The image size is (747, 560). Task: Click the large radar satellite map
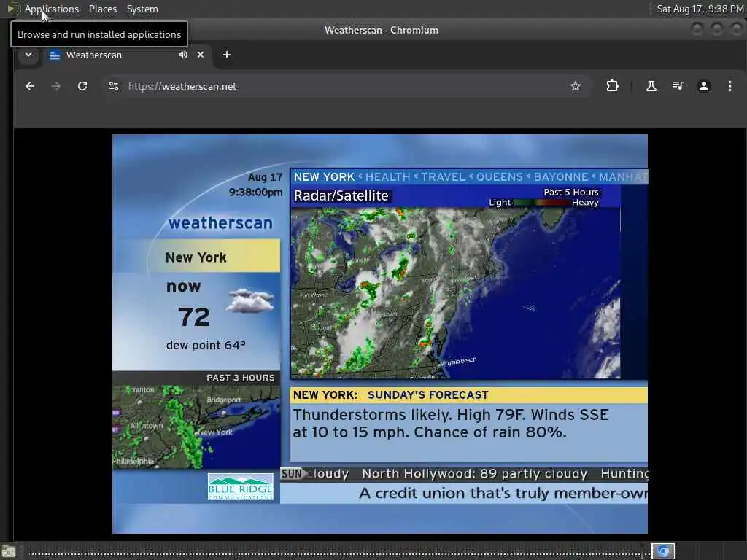pos(455,293)
